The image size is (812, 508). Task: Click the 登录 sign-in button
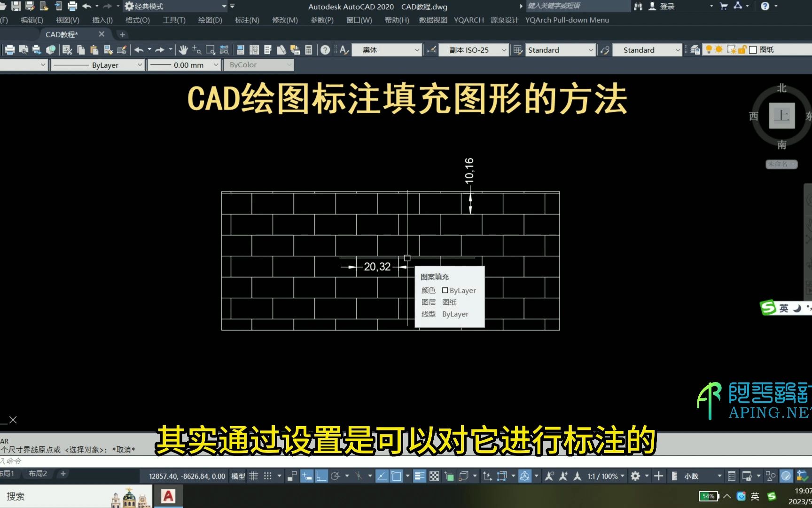pyautogui.click(x=667, y=6)
